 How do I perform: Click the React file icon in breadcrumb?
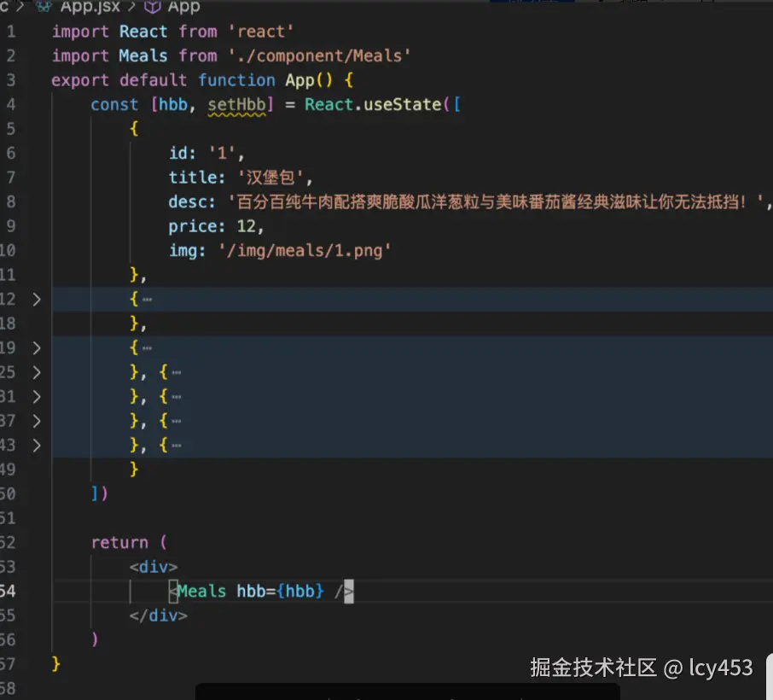(x=44, y=7)
